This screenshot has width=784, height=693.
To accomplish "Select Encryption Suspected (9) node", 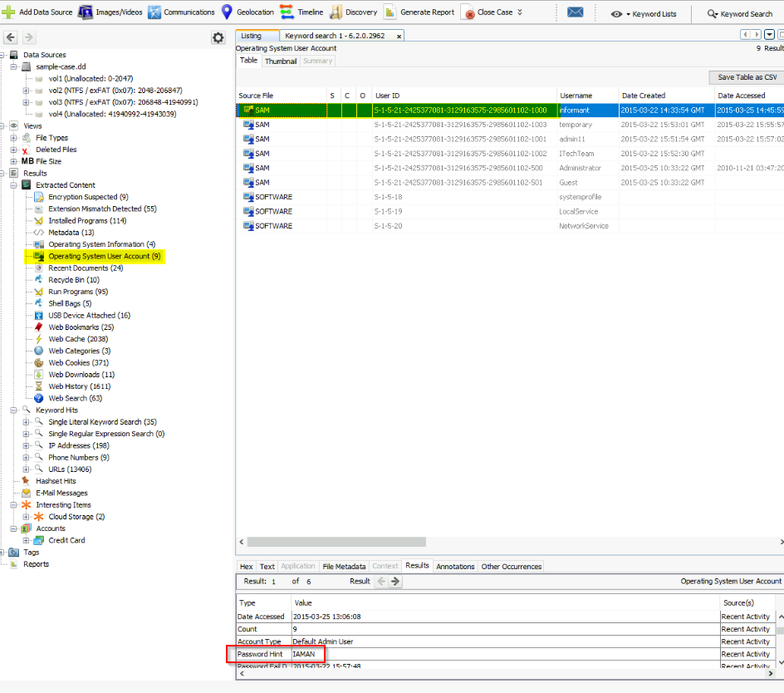I will pos(88,197).
